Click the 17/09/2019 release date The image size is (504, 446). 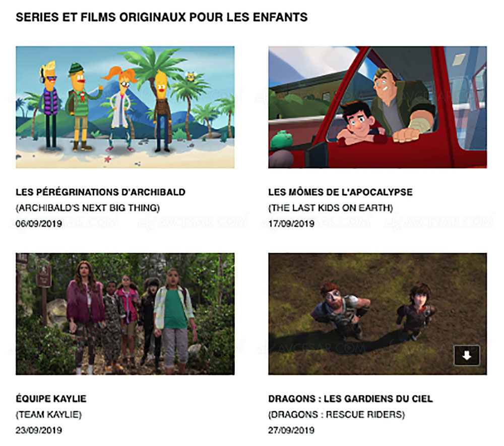pos(291,224)
